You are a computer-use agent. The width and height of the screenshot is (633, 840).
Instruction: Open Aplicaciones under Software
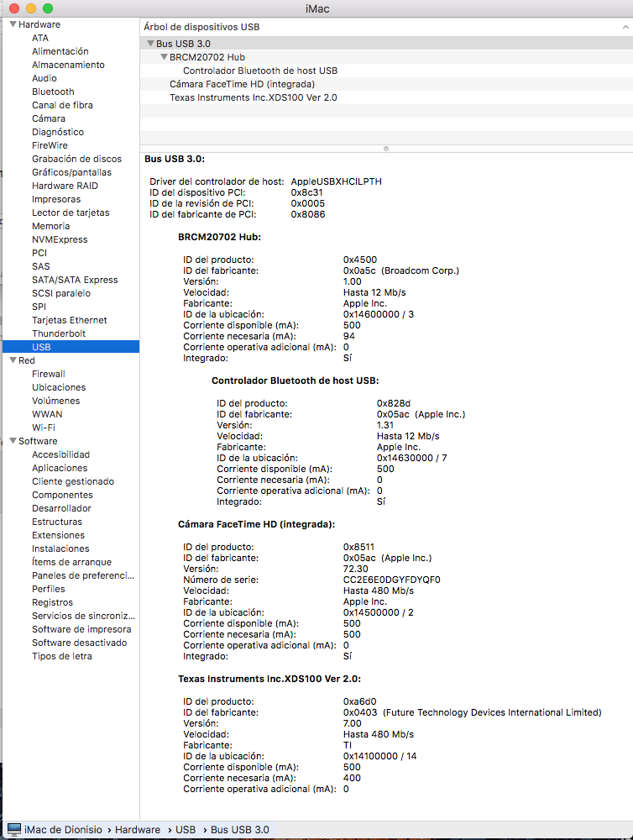coord(60,468)
